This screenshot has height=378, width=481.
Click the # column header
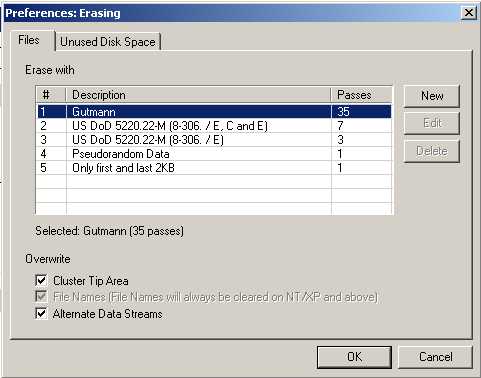click(51, 95)
